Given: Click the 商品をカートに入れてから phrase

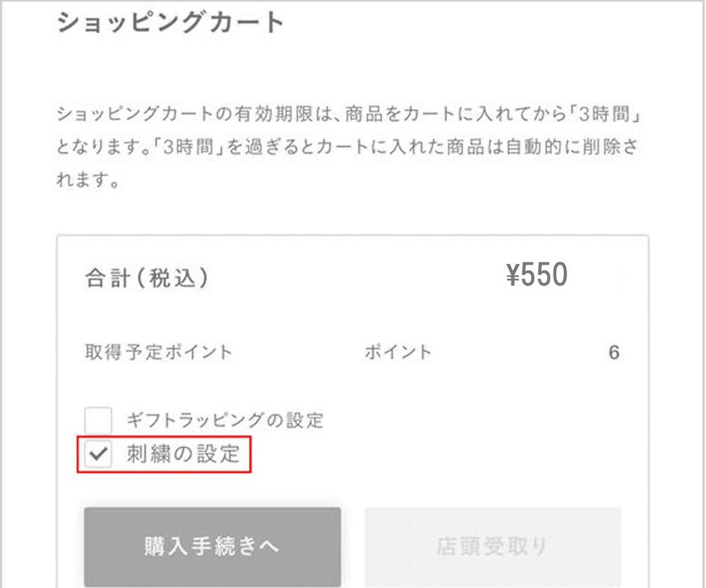Looking at the screenshot, I should tap(456, 114).
